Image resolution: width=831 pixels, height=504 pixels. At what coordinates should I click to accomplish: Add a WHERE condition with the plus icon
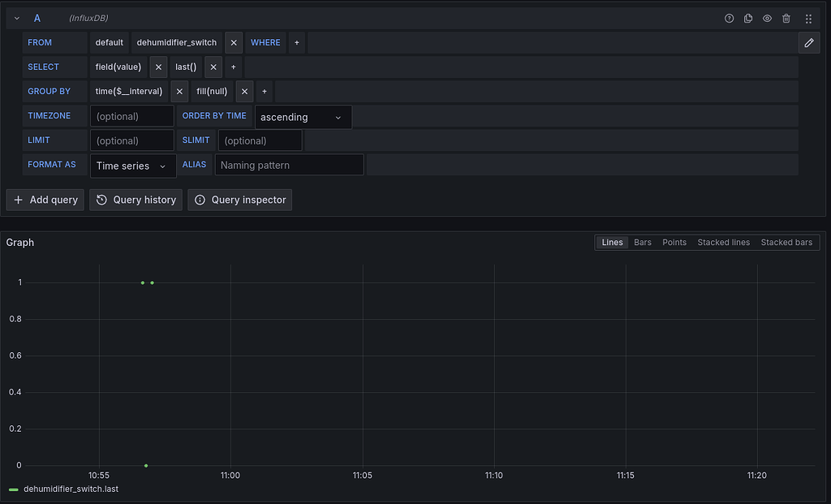point(297,43)
